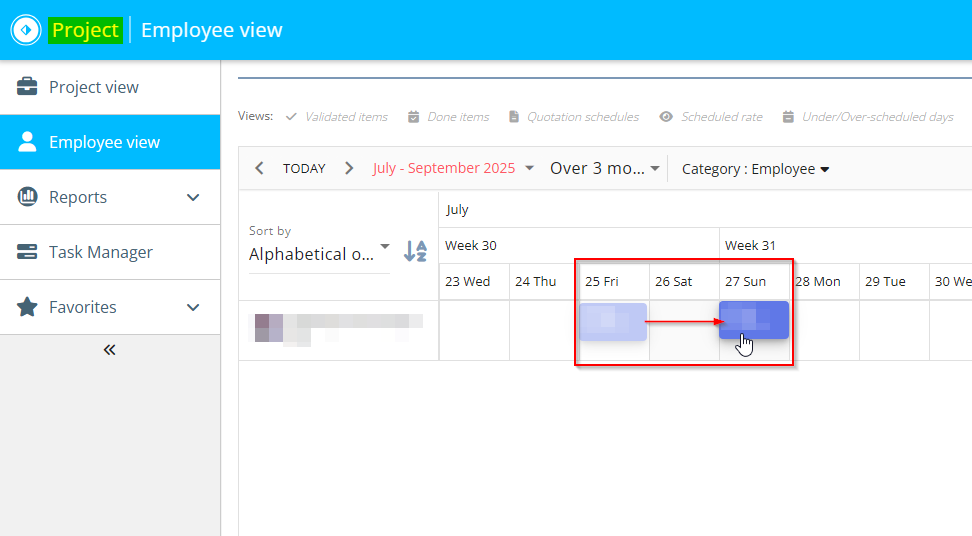Toggle Quotation schedules view
Viewport: 972px width, 536px height.
click(x=573, y=117)
